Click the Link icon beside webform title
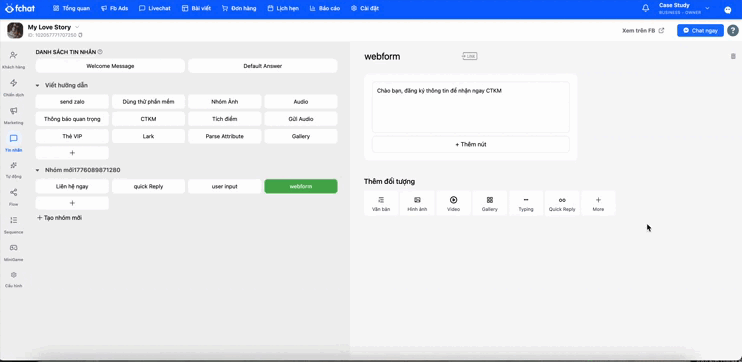Viewport: 742px width, 362px height. tap(469, 56)
